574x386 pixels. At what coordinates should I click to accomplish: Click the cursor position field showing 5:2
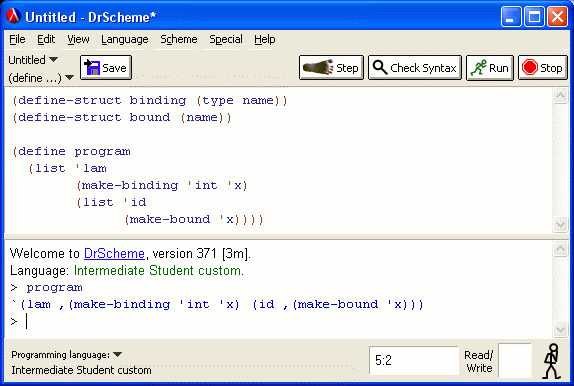[x=414, y=360]
